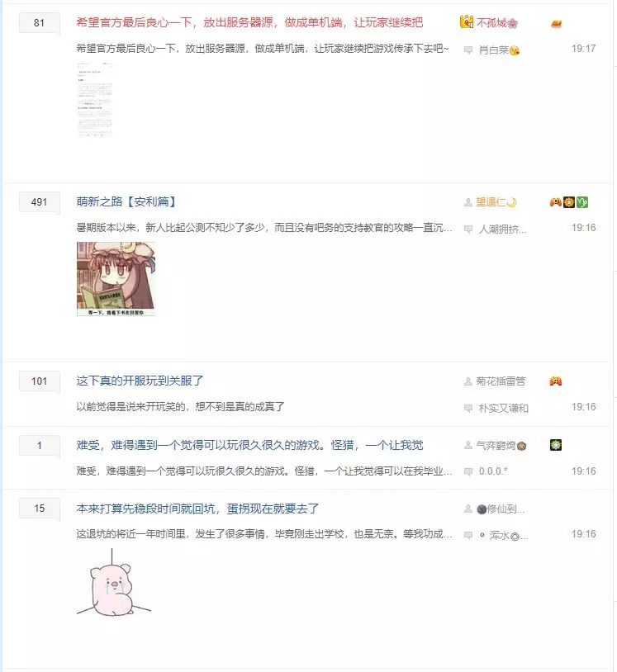This screenshot has width=617, height=672.
Task: Open the thread starting with 难受，难得遇到
Action: point(249,445)
